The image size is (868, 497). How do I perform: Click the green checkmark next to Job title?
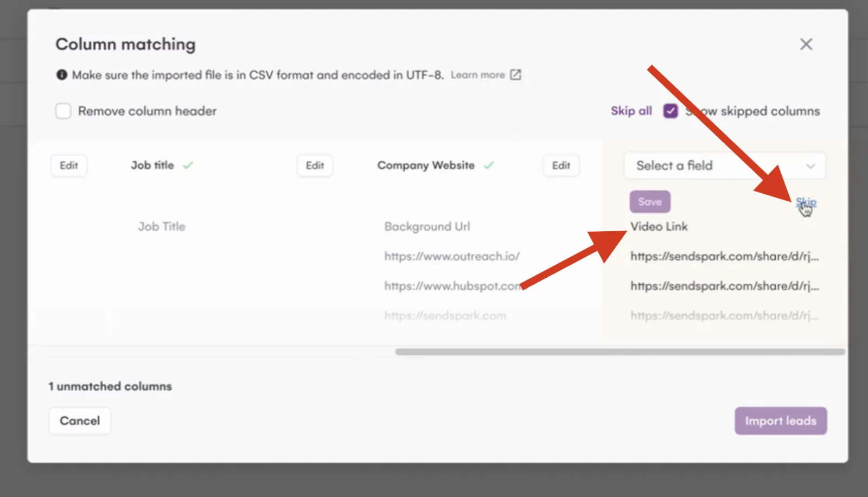click(x=188, y=165)
